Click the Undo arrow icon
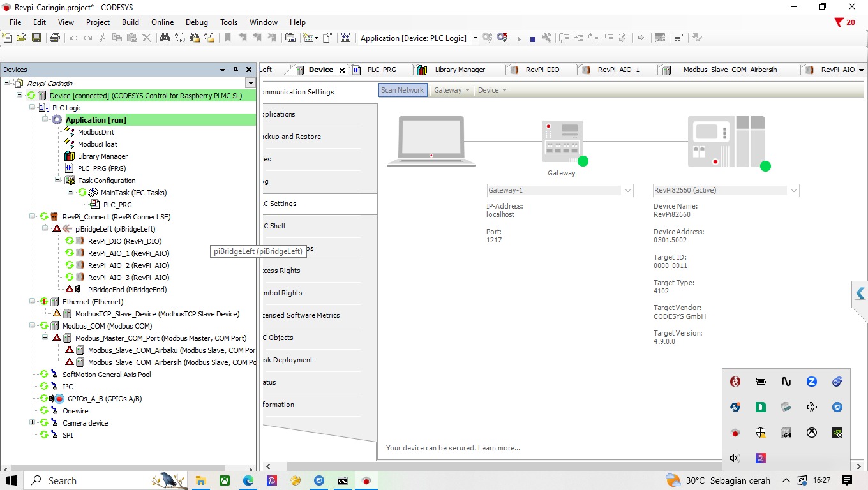This screenshot has height=490, width=868. pos(73,38)
